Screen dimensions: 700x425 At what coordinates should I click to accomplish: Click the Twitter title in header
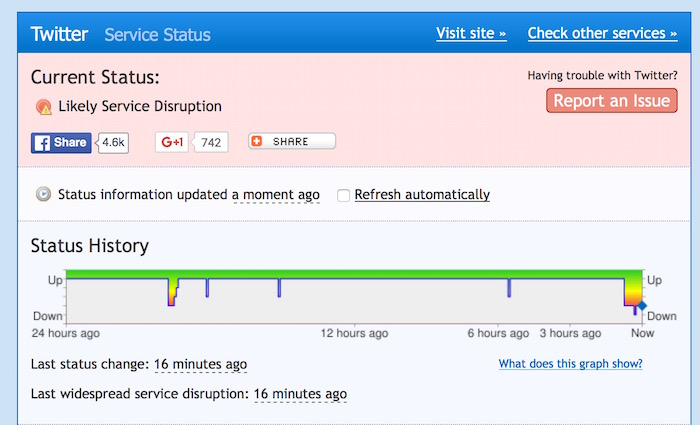pos(60,34)
